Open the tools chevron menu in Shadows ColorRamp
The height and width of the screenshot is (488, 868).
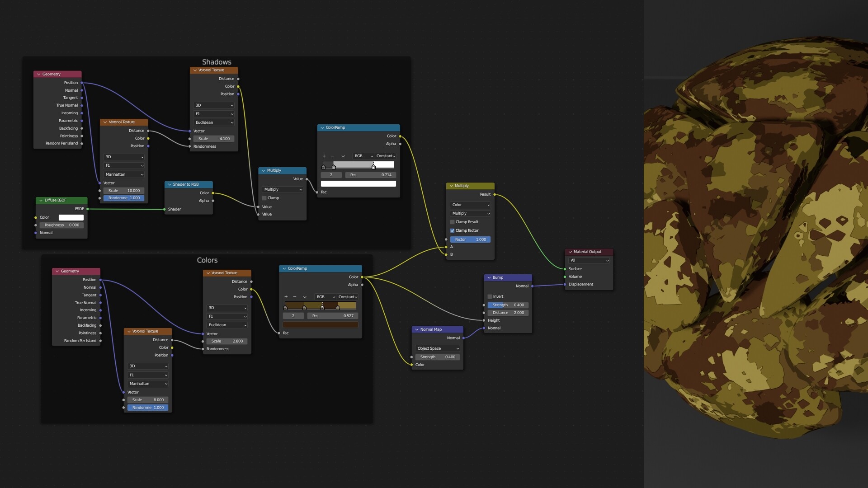tap(343, 156)
